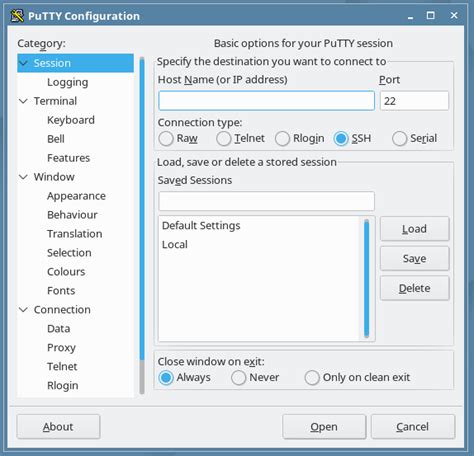
Task: Click the saved sessions list scrollbar
Action: pyautogui.click(x=367, y=279)
